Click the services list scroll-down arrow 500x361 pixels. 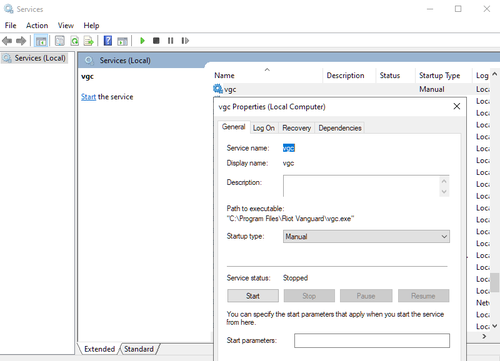(x=495, y=326)
